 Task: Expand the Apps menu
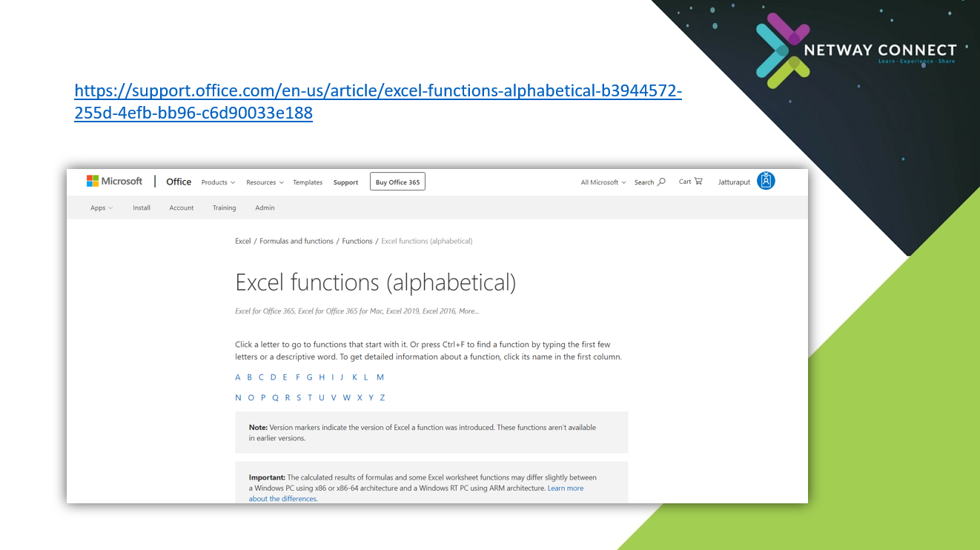102,208
